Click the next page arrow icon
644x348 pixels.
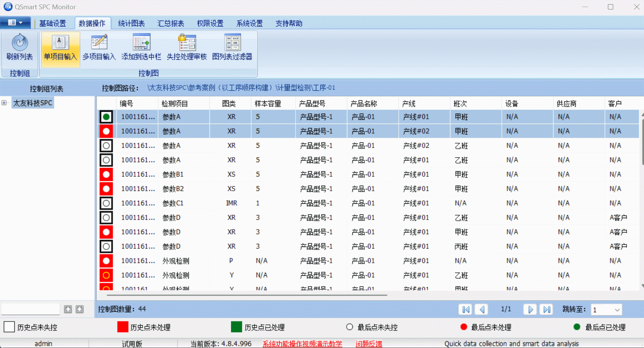tap(530, 309)
